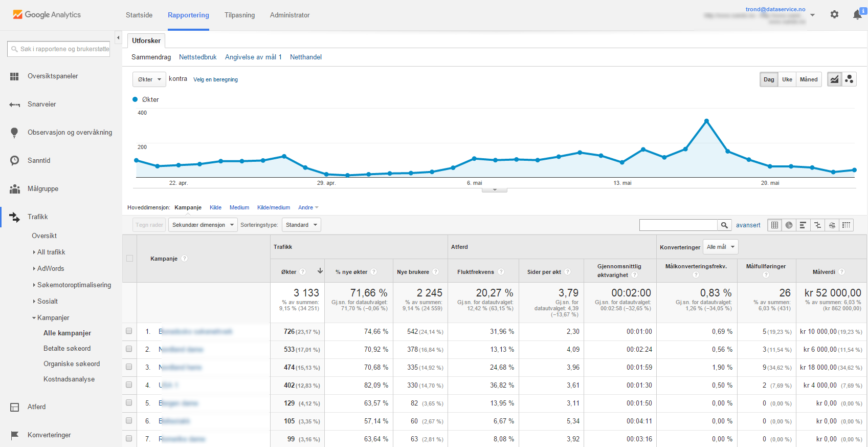Click the Trafikk arrows icon
This screenshot has width=868, height=447.
[14, 217]
